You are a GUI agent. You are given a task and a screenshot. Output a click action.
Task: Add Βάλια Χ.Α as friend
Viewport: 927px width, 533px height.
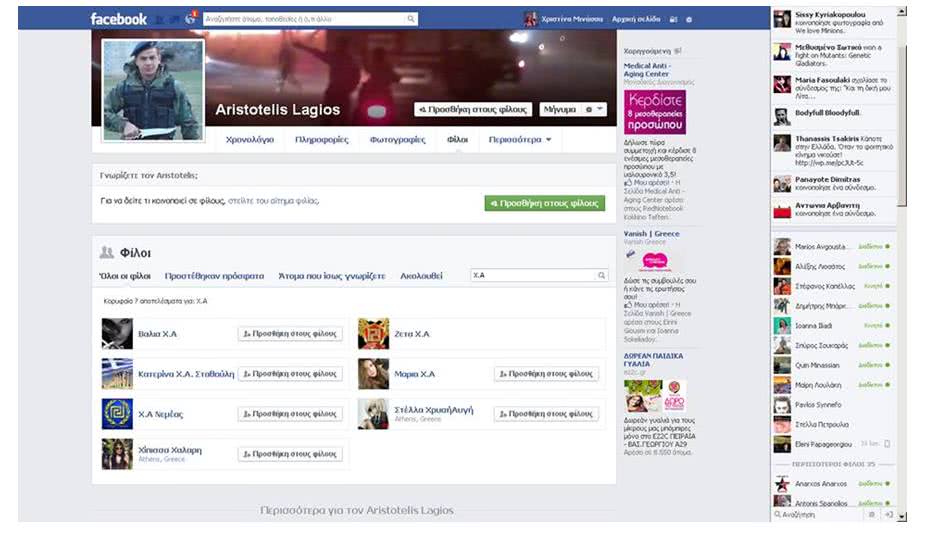pyautogui.click(x=290, y=334)
